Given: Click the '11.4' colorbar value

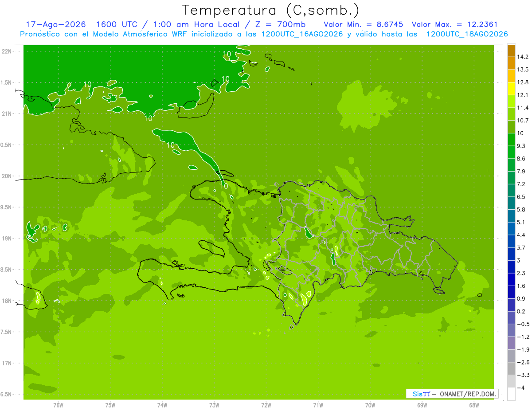Looking at the screenshot, I should (x=523, y=108).
